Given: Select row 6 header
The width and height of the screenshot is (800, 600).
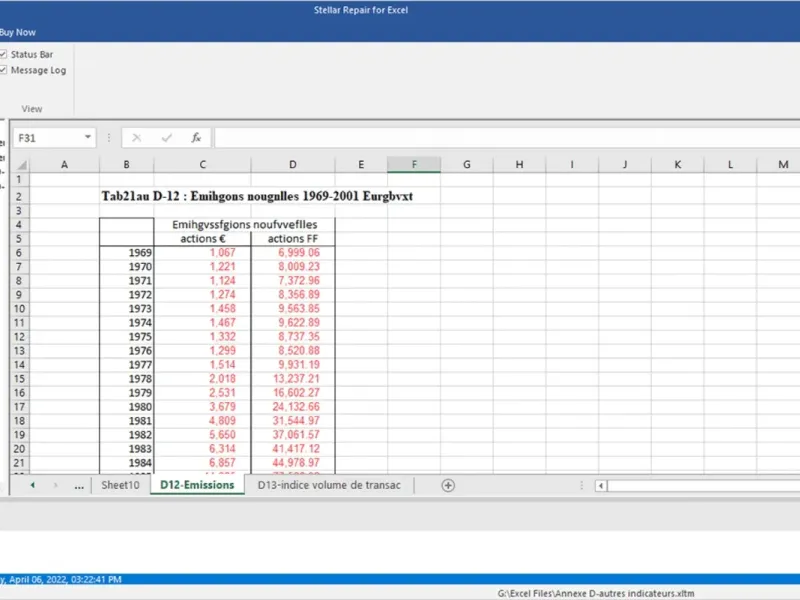Looking at the screenshot, I should 19,253.
